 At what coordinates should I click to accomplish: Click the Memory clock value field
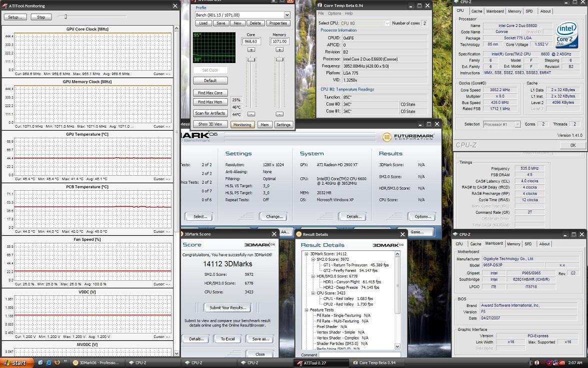[279, 41]
